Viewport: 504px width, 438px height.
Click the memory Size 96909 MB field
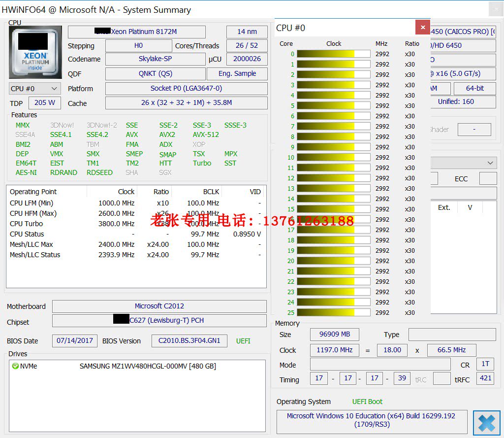pos(335,335)
